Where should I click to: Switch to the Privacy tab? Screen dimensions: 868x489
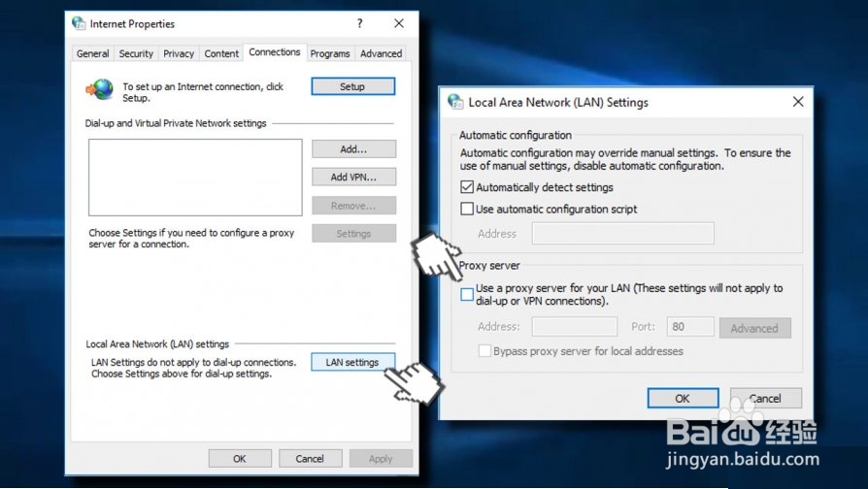click(179, 53)
